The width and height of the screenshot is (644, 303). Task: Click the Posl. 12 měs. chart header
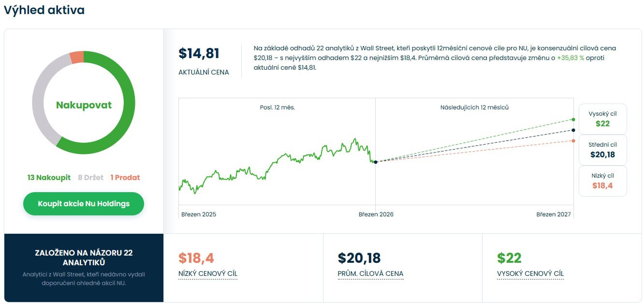click(x=277, y=107)
